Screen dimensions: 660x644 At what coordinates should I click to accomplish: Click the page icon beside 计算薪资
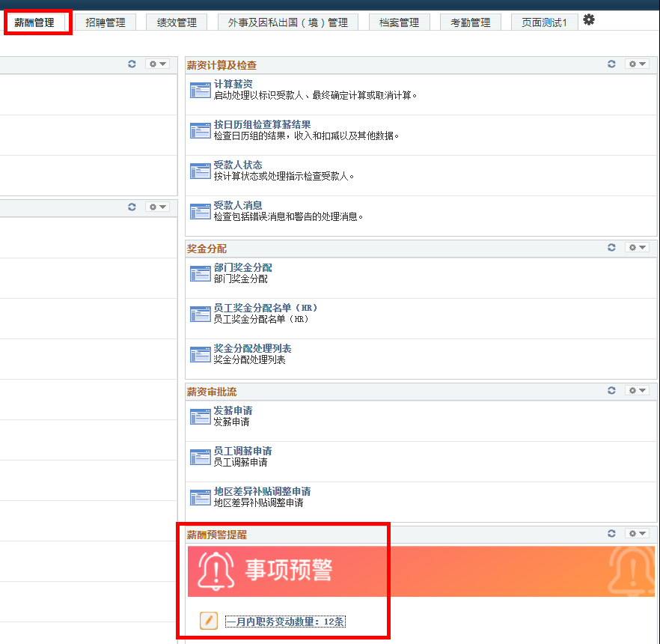click(201, 90)
